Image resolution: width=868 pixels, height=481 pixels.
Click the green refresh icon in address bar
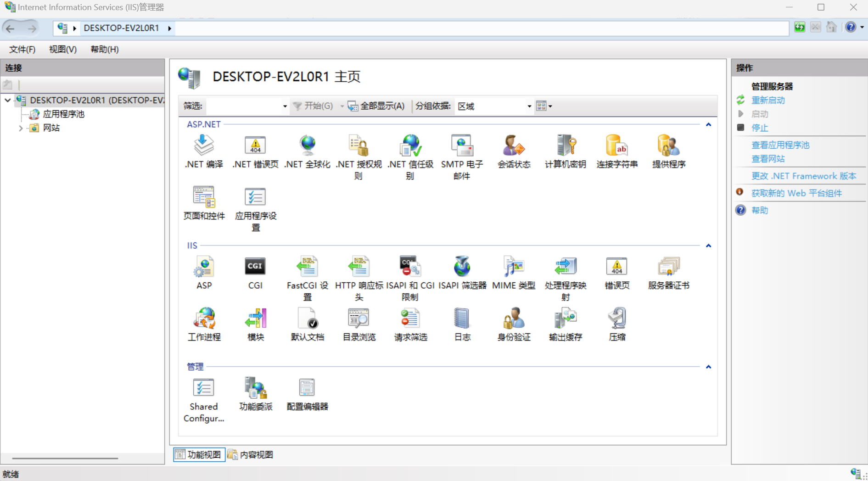coord(800,27)
